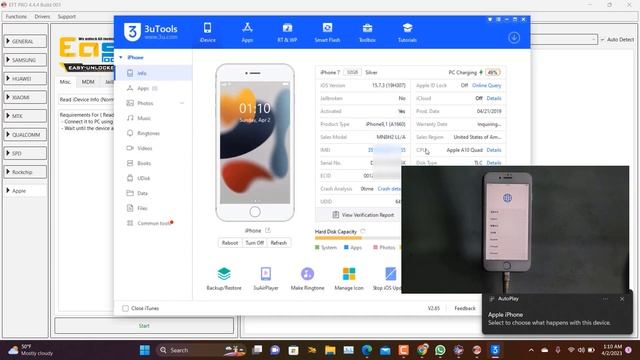
Task: Expand SPD category in EFT Pro
Action: point(25,153)
